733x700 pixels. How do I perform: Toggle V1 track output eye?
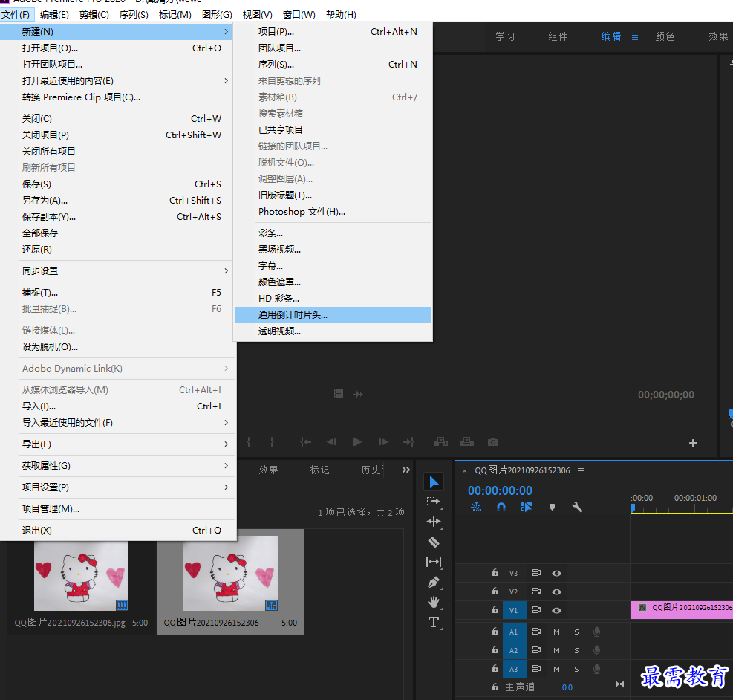click(556, 611)
